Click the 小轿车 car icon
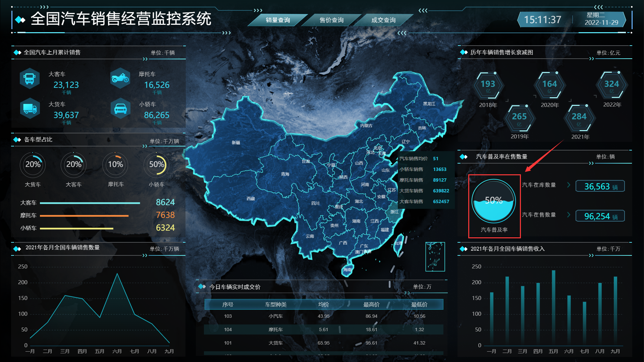644x362 pixels. coord(120,108)
